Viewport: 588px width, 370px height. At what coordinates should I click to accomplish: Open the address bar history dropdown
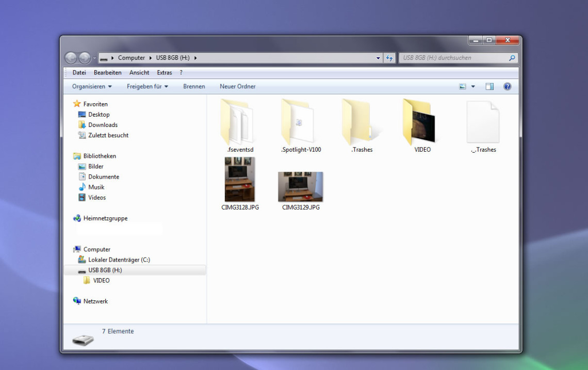(378, 58)
